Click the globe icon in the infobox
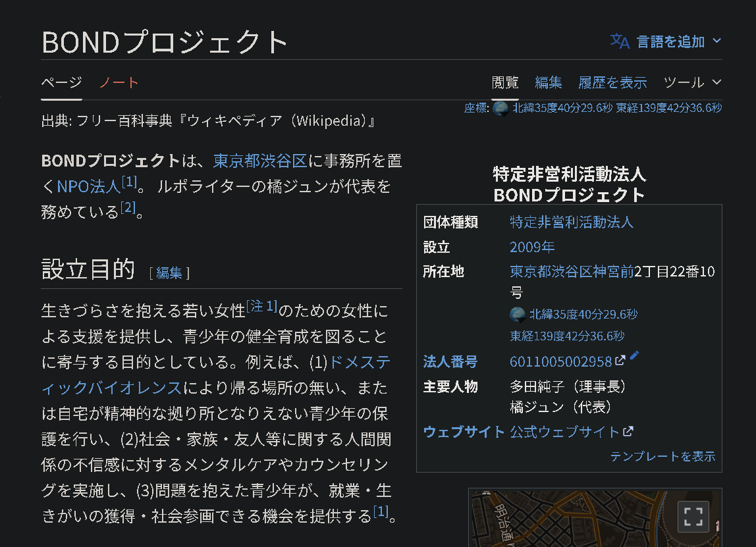 coord(518,315)
